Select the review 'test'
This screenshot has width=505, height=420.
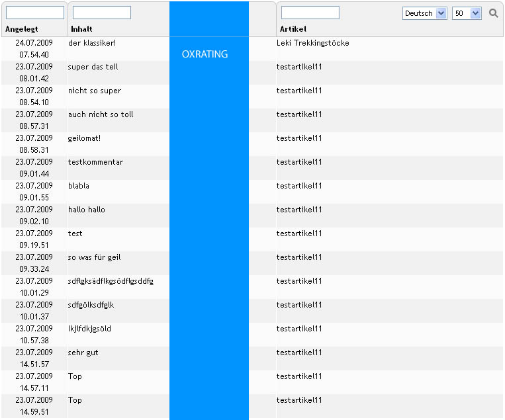coord(75,233)
